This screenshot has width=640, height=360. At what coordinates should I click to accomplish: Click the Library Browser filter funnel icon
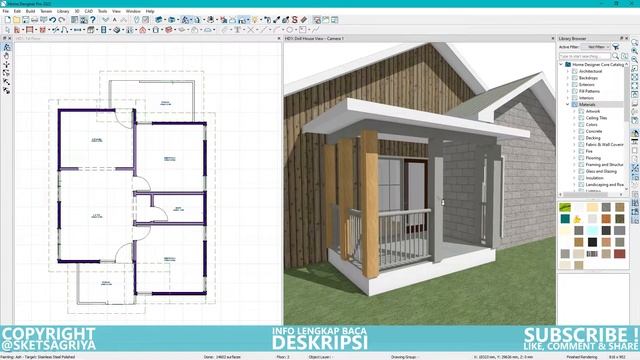(x=616, y=47)
